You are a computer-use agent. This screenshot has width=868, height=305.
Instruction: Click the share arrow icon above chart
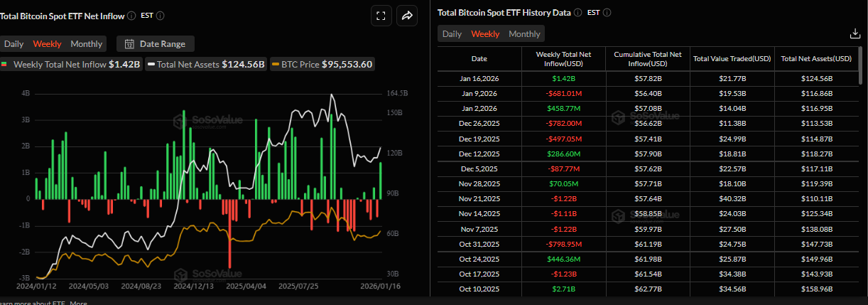pyautogui.click(x=408, y=16)
